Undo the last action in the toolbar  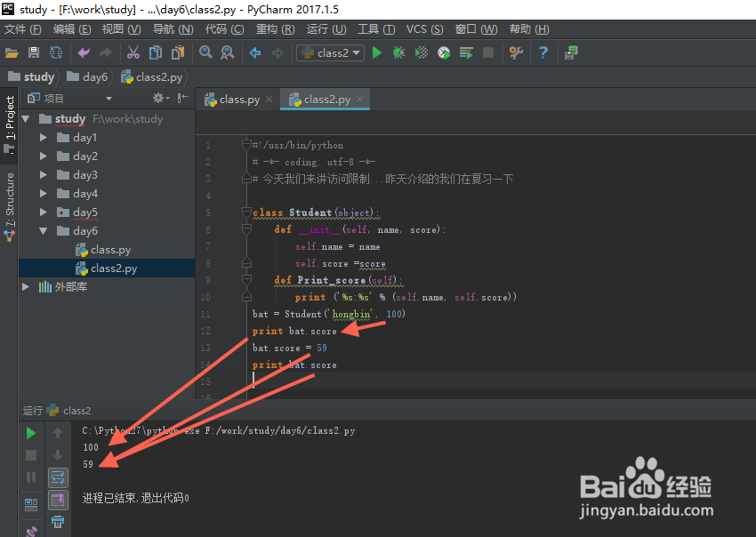point(84,52)
